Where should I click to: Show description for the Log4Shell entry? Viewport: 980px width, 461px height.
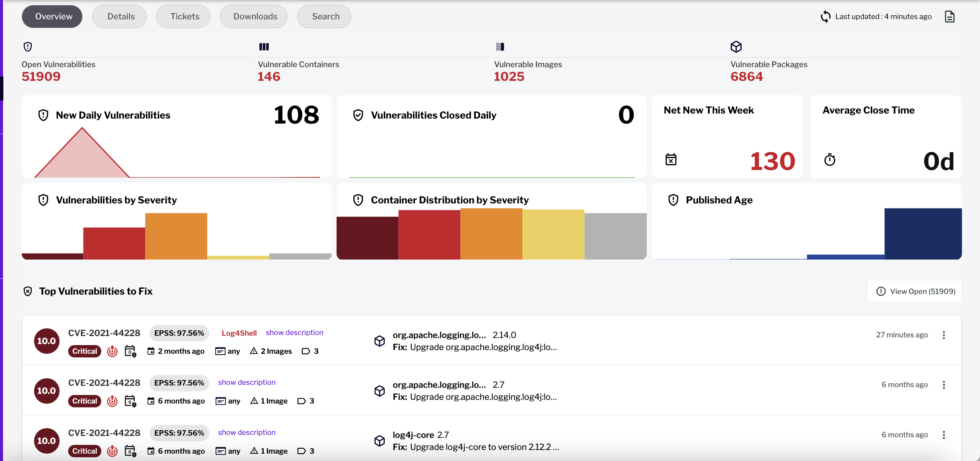pyautogui.click(x=294, y=332)
